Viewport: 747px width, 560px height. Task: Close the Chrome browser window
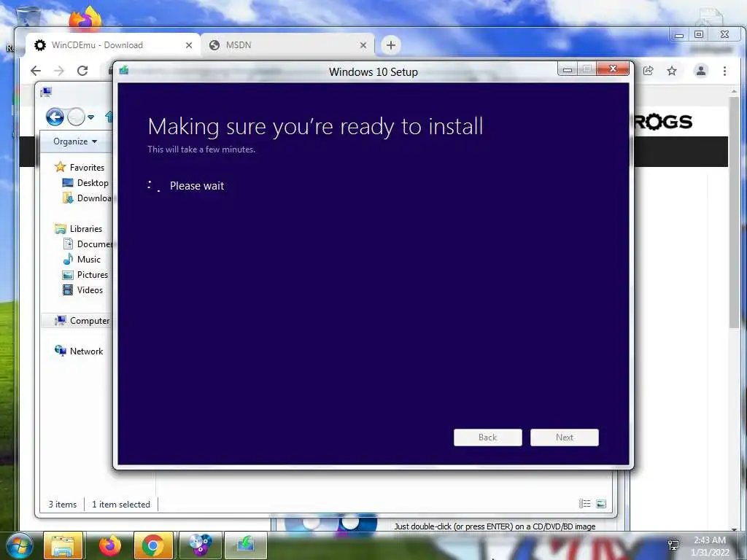[x=724, y=34]
